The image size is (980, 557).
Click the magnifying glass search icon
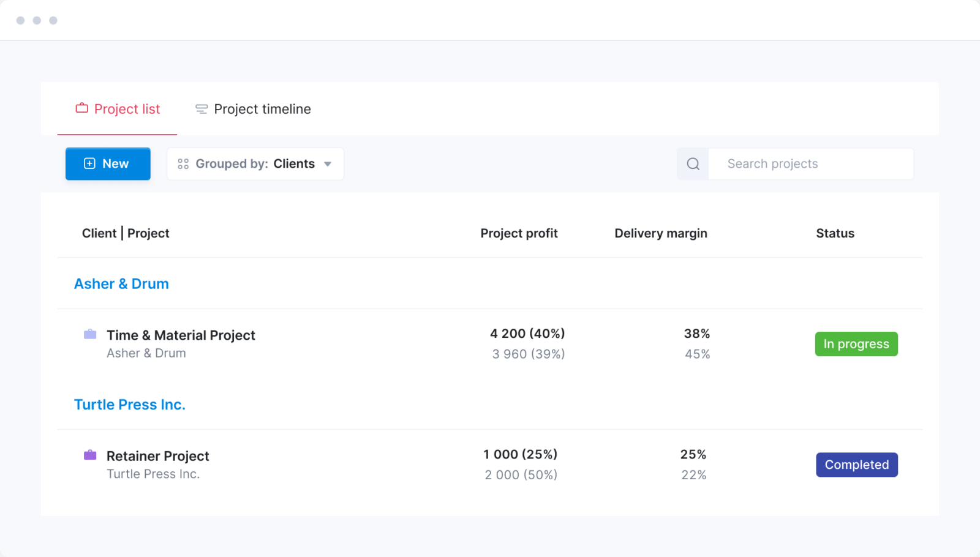[x=692, y=163]
